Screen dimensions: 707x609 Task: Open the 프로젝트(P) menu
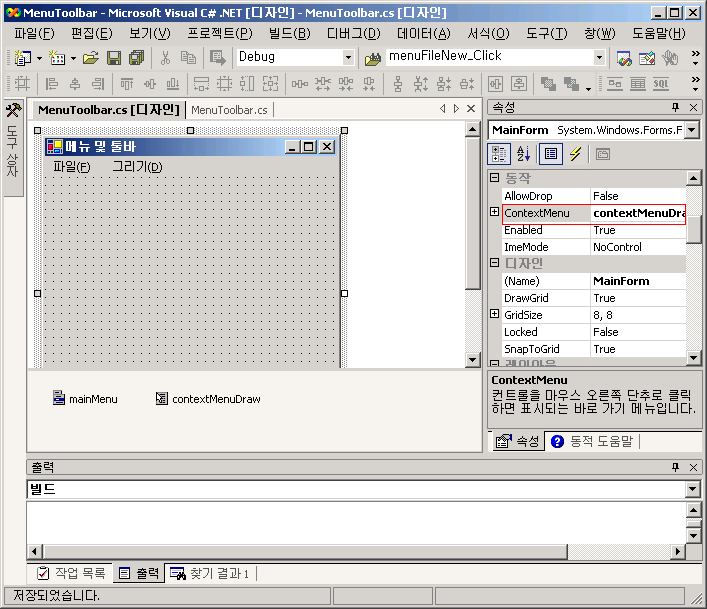click(x=220, y=33)
